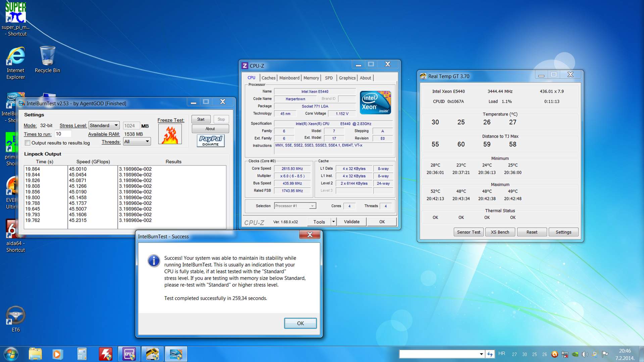Switch to the Mainboard tab in CPU-Z
The height and width of the screenshot is (362, 644).
[x=289, y=78]
